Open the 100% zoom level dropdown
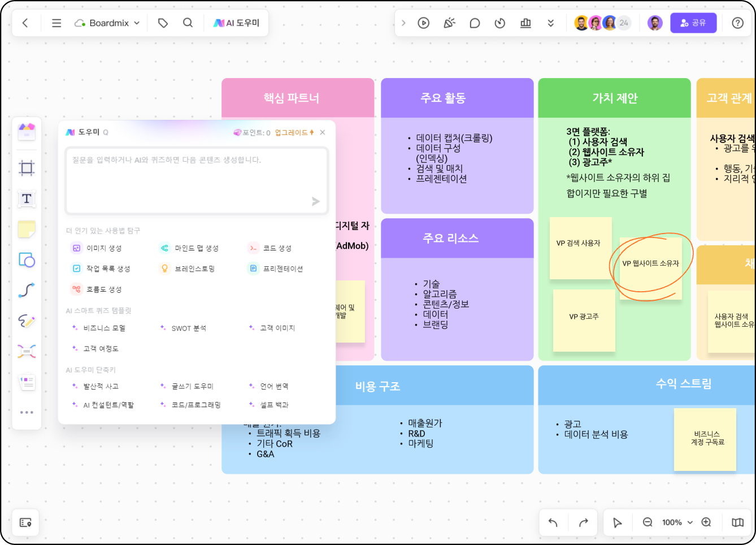Viewport: 756px width, 545px height. [677, 522]
